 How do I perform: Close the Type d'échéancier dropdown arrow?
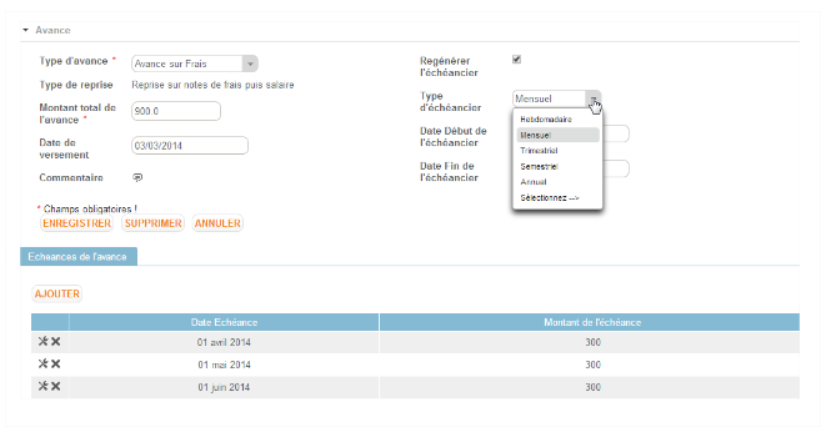593,98
